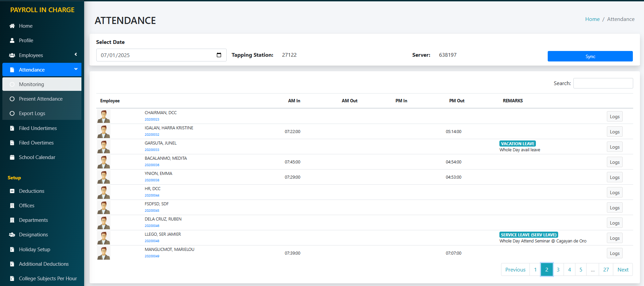This screenshot has height=286, width=644.
Task: Click the Holiday Setup file icon
Action: [12, 250]
